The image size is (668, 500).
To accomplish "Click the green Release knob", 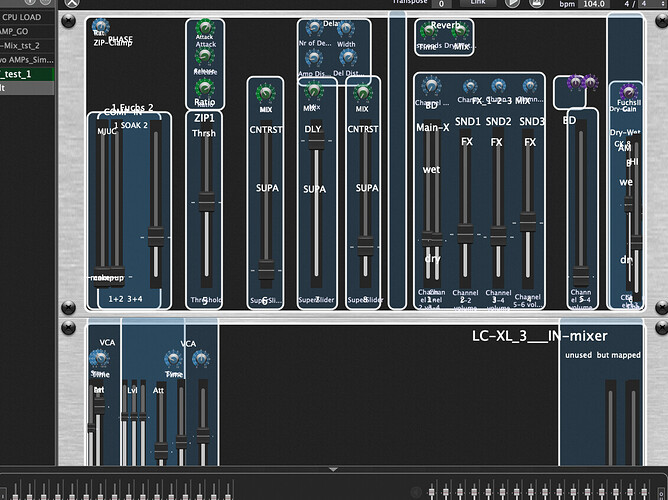I will pyautogui.click(x=205, y=56).
